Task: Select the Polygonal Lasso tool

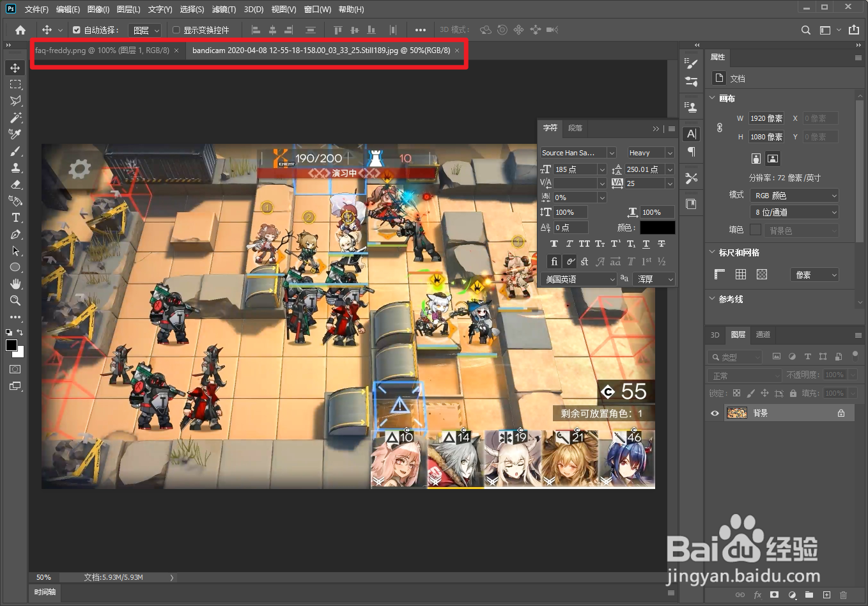Action: [15, 101]
